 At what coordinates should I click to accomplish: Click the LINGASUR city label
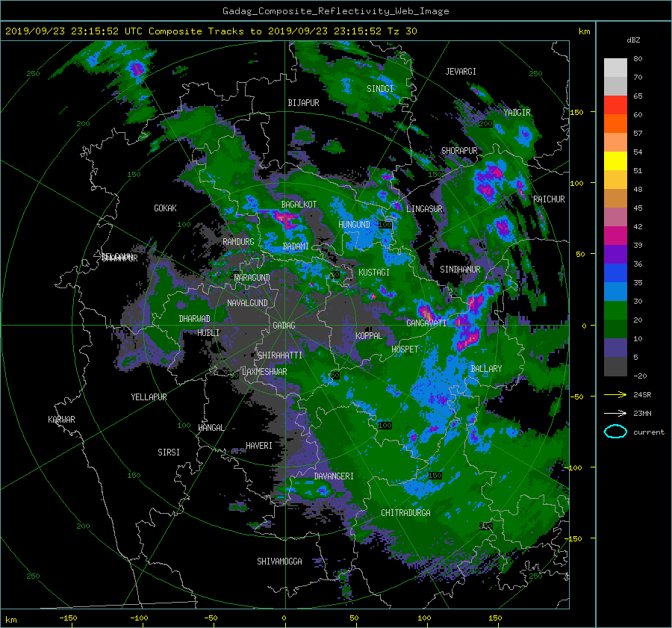[424, 209]
